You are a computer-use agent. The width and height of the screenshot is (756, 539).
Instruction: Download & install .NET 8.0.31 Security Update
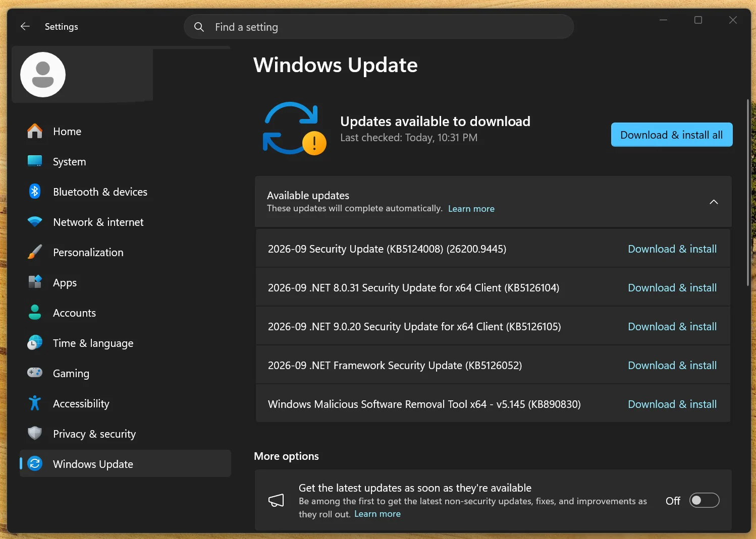coord(672,288)
